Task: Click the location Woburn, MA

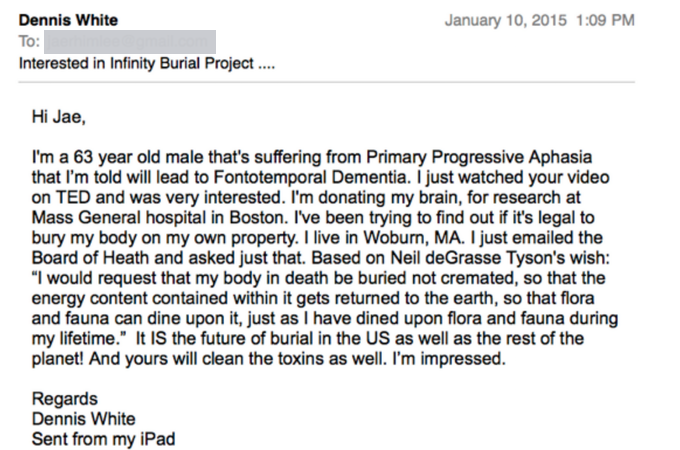Action: point(414,238)
